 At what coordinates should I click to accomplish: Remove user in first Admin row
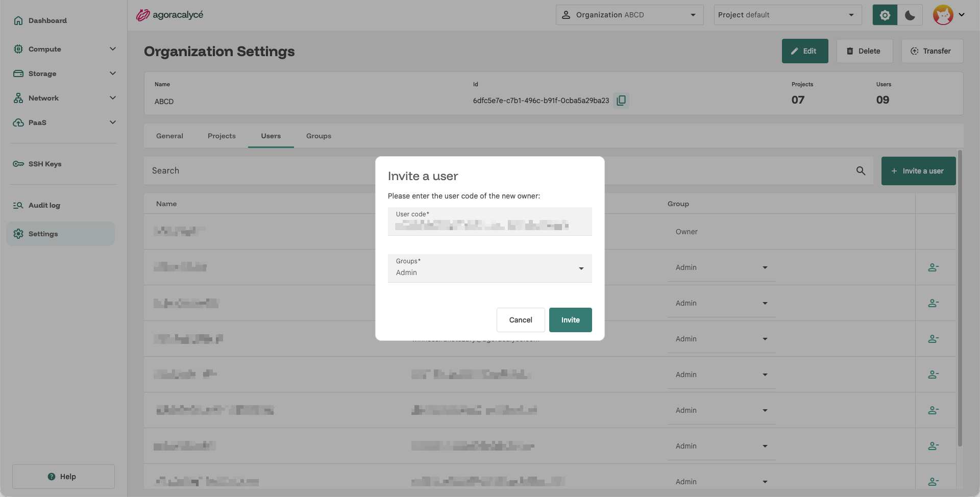tap(934, 267)
